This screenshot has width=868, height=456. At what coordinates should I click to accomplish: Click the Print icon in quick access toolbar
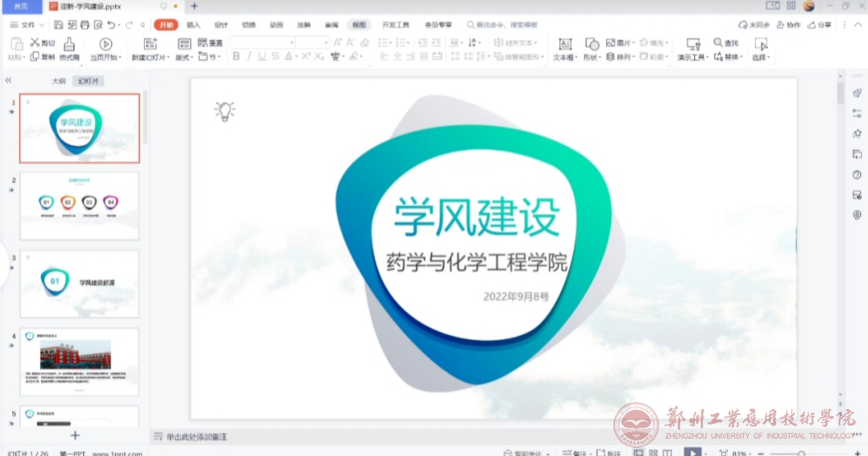(x=85, y=25)
